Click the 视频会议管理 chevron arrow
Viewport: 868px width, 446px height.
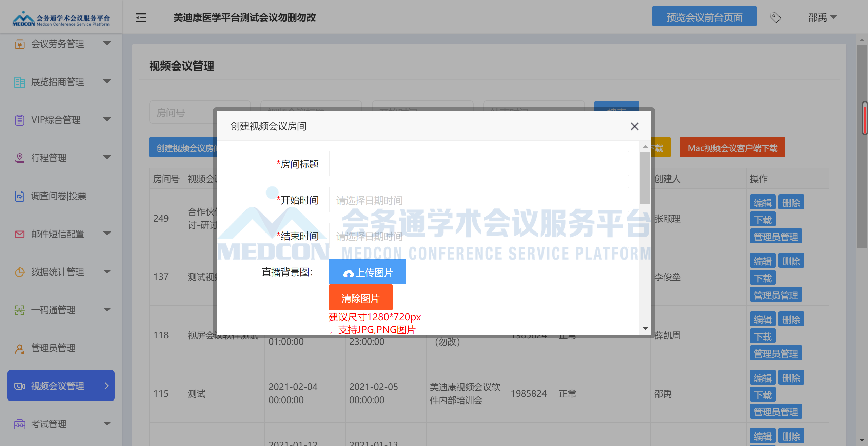coord(107,386)
